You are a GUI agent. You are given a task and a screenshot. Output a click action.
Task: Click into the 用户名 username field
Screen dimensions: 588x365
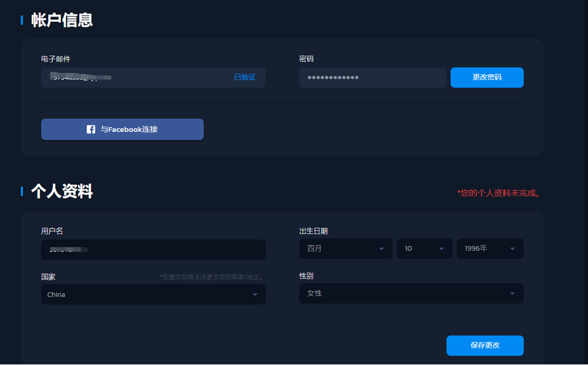coord(153,250)
